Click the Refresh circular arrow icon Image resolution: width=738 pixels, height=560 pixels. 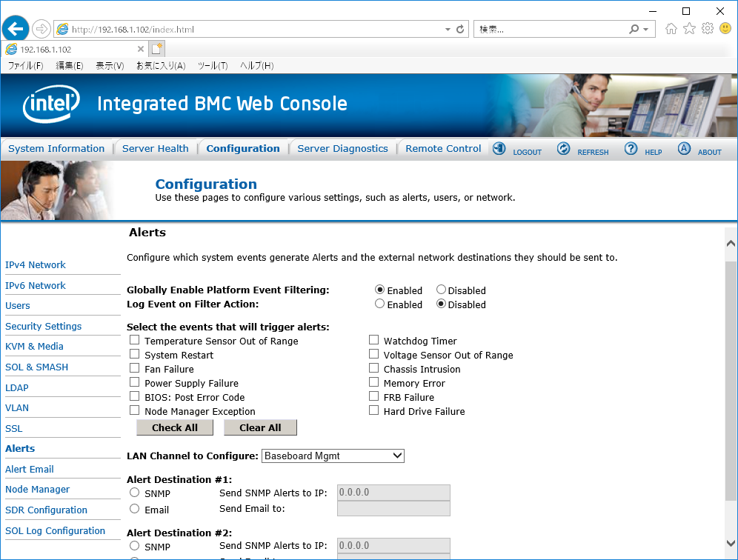563,149
